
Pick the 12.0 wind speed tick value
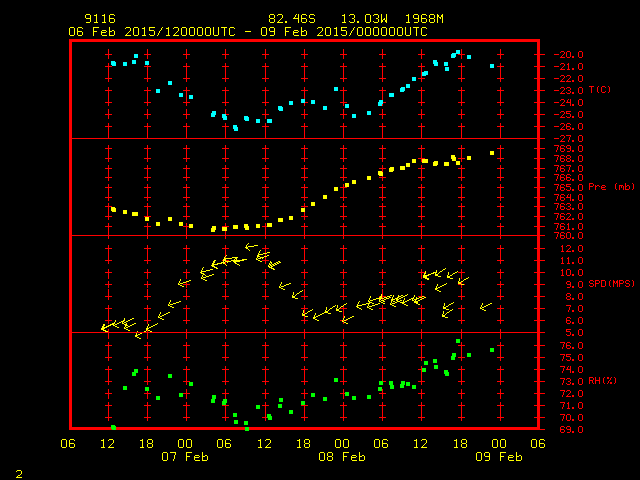[572, 249]
